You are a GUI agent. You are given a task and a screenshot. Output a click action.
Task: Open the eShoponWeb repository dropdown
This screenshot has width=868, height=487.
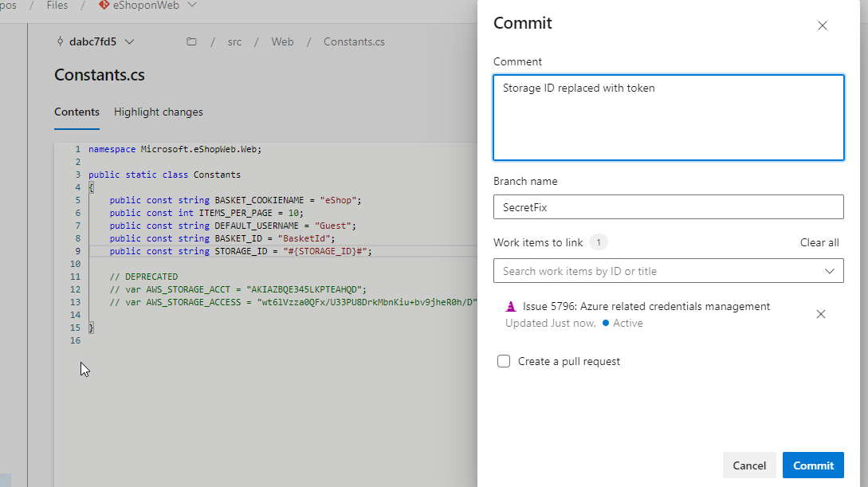tap(147, 6)
